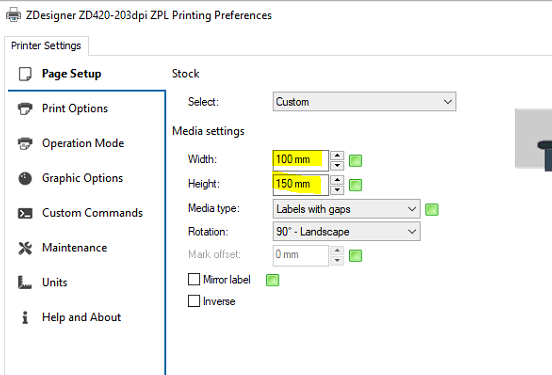
Task: Open Print Options via its printer icon
Action: pos(25,108)
